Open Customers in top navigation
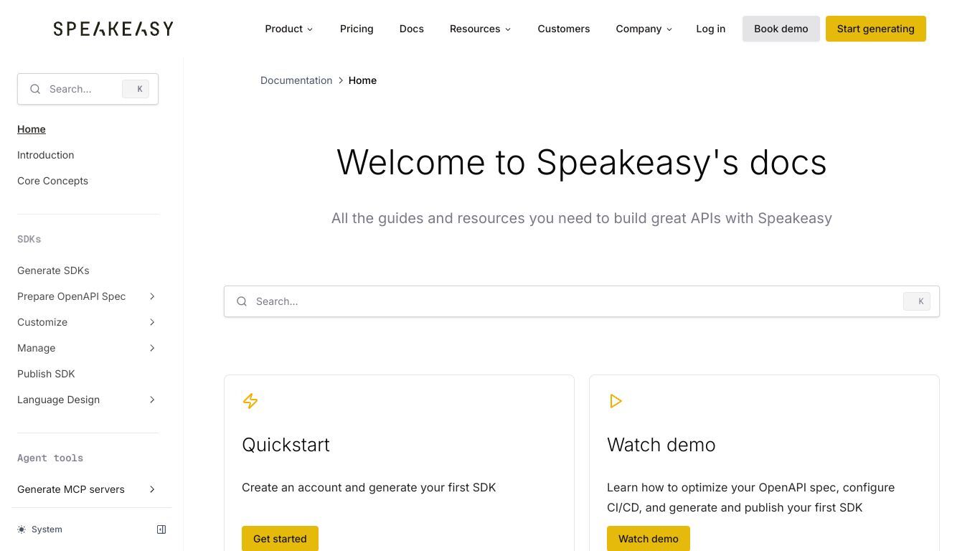 point(564,29)
